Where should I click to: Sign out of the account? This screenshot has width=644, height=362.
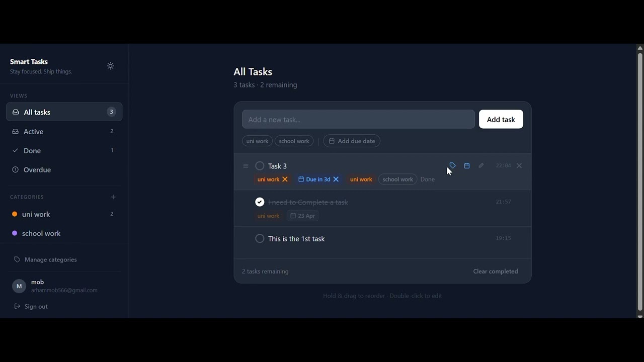31,306
